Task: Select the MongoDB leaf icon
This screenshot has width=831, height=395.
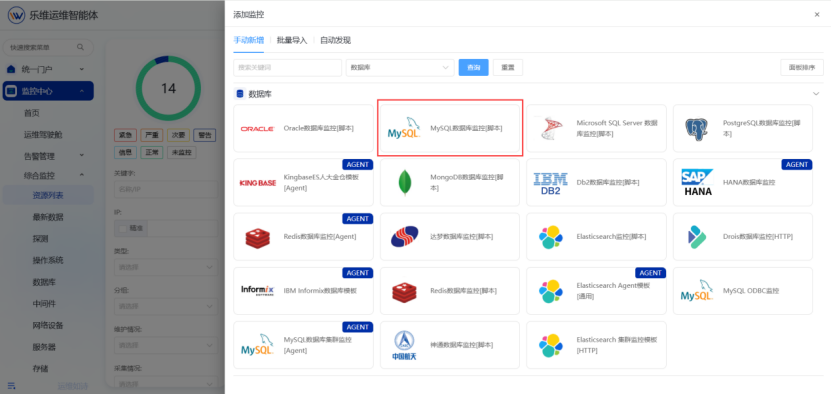Action: pyautogui.click(x=405, y=183)
